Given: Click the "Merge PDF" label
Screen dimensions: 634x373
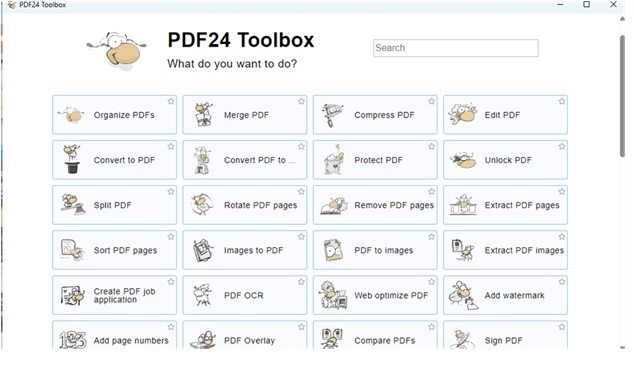Looking at the screenshot, I should click(246, 115).
